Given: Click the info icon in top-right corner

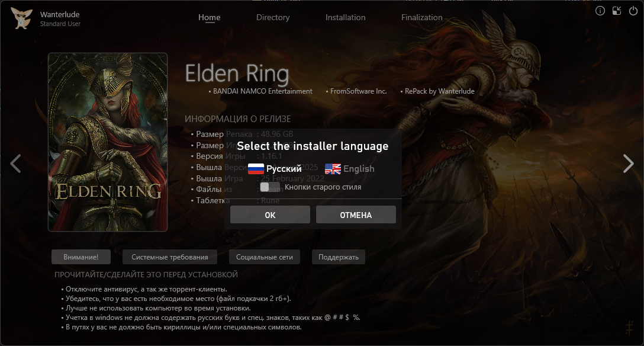Looking at the screenshot, I should [600, 11].
